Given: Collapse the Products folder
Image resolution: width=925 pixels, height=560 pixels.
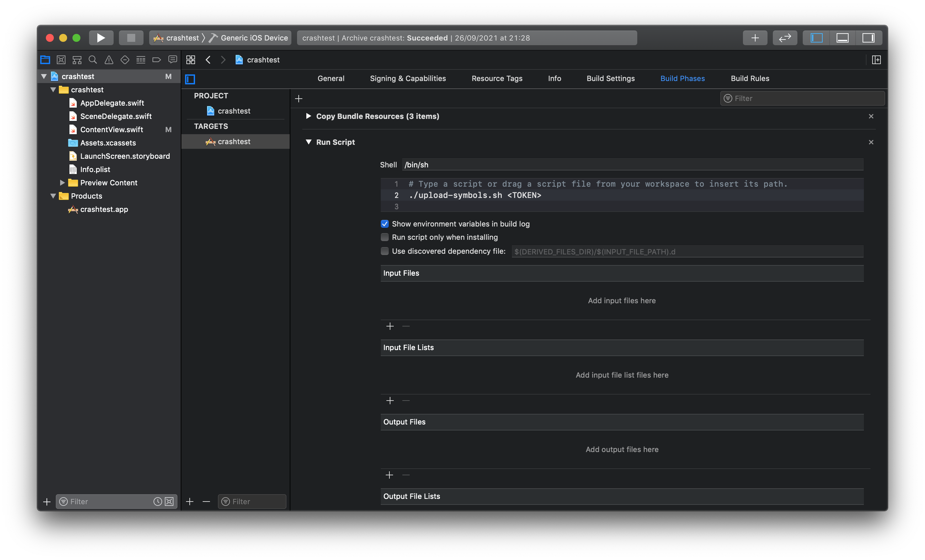Looking at the screenshot, I should (x=53, y=196).
